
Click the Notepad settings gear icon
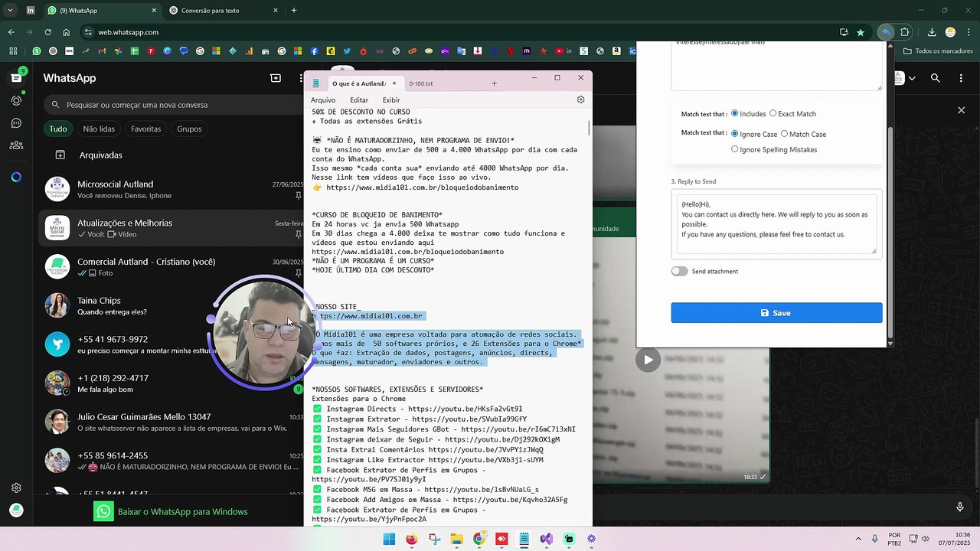click(580, 99)
